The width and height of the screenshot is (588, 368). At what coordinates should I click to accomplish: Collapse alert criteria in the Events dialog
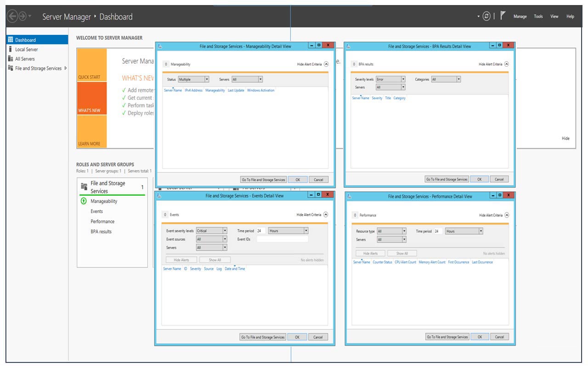[x=326, y=215]
